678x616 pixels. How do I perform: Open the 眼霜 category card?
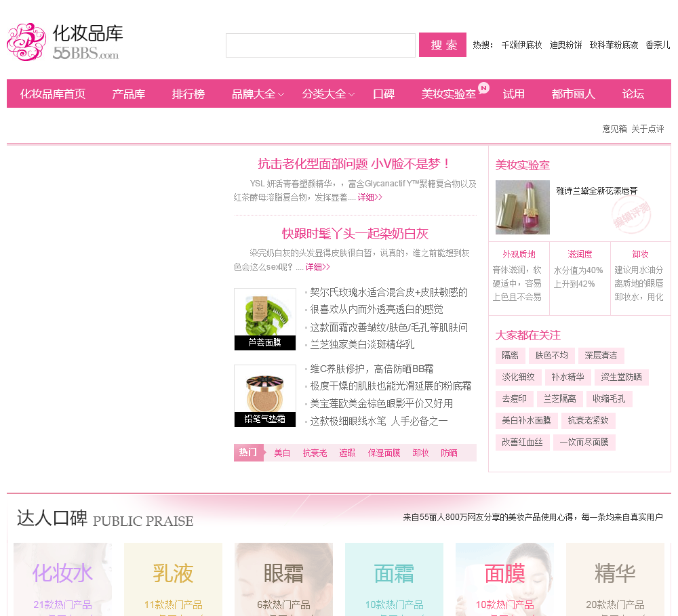click(283, 579)
